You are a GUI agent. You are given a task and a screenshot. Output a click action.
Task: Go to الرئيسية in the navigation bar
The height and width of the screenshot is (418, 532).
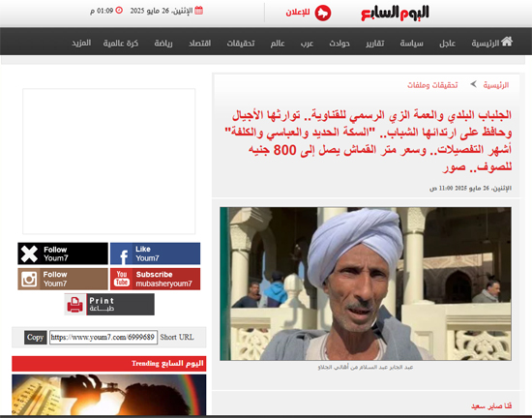click(x=486, y=44)
